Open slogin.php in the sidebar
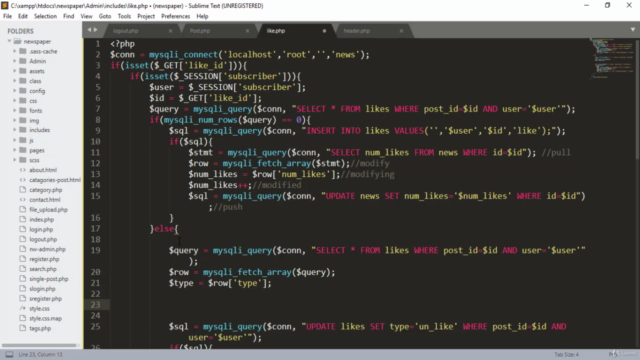The image size is (640, 360). (42, 289)
